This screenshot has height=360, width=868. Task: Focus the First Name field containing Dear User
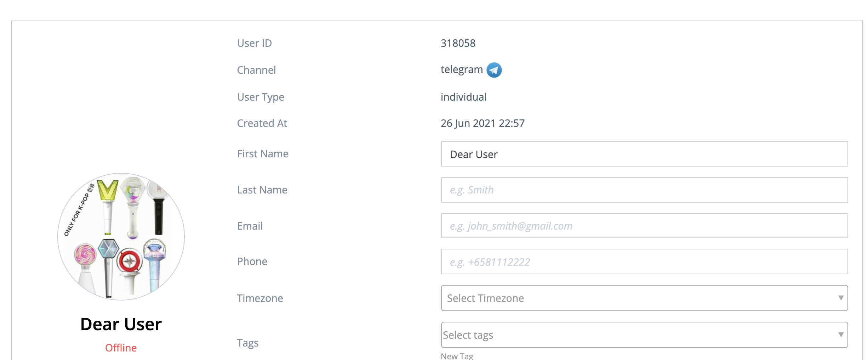(644, 154)
